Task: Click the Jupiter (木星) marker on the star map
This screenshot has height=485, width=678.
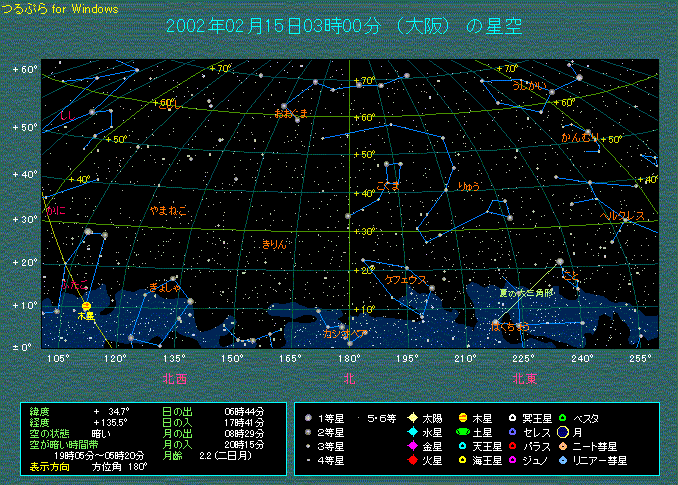Action: (x=86, y=306)
